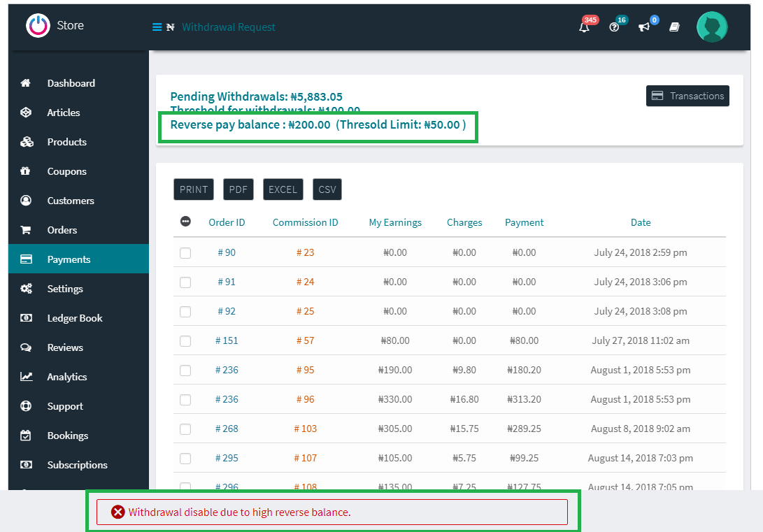This screenshot has height=532, width=763.
Task: Toggle the sidebar hamburger menu icon
Action: [157, 27]
